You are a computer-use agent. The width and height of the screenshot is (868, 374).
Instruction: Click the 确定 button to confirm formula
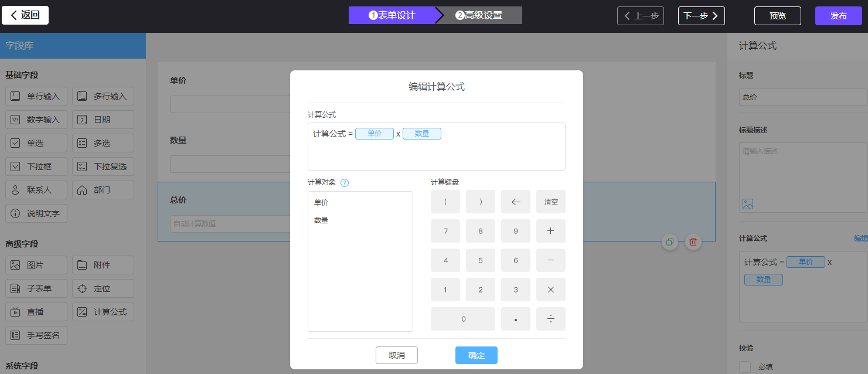coord(476,355)
